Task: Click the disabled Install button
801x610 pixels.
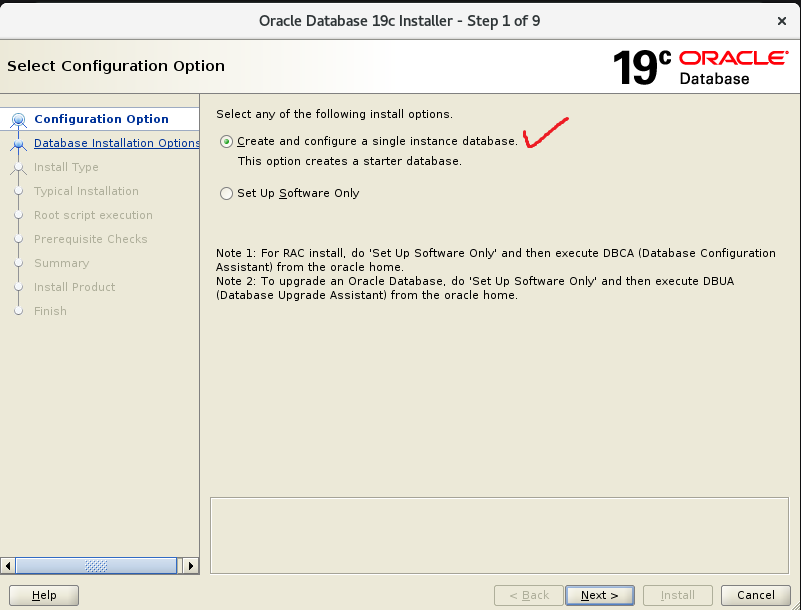Action: pyautogui.click(x=677, y=595)
